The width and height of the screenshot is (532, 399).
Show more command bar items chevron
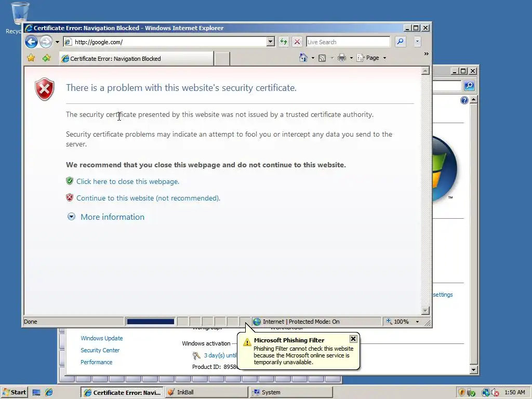tap(426, 54)
